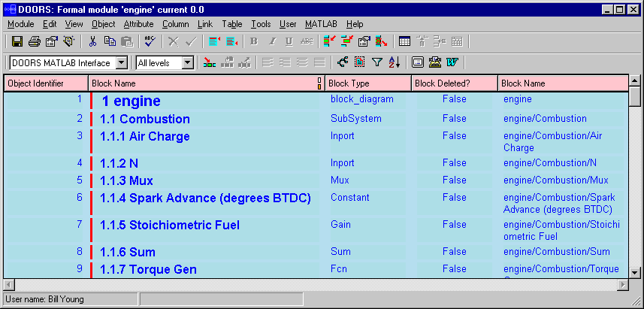Click the insert object below icon
Viewport: 644px width, 309px height.
(x=346, y=41)
